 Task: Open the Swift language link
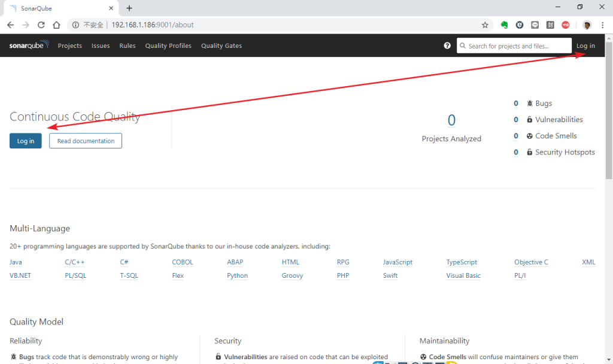tap(390, 275)
